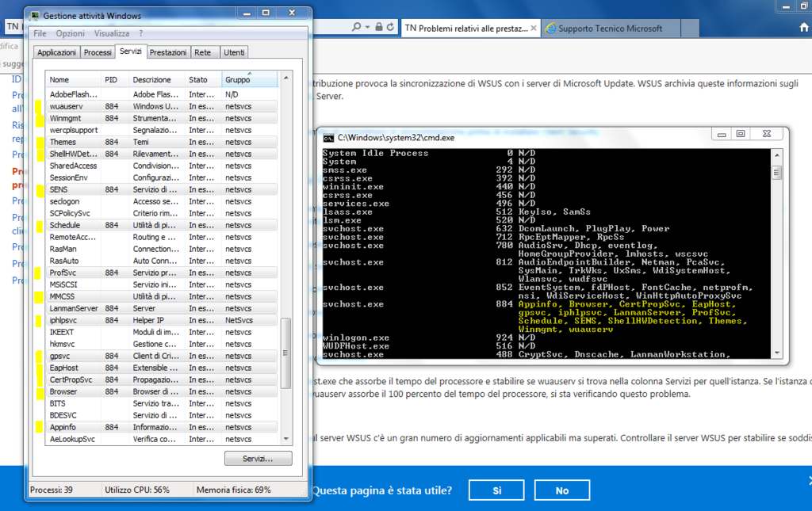Minimize the Gestione attività Windows window
The image size is (812, 511).
coord(247,13)
